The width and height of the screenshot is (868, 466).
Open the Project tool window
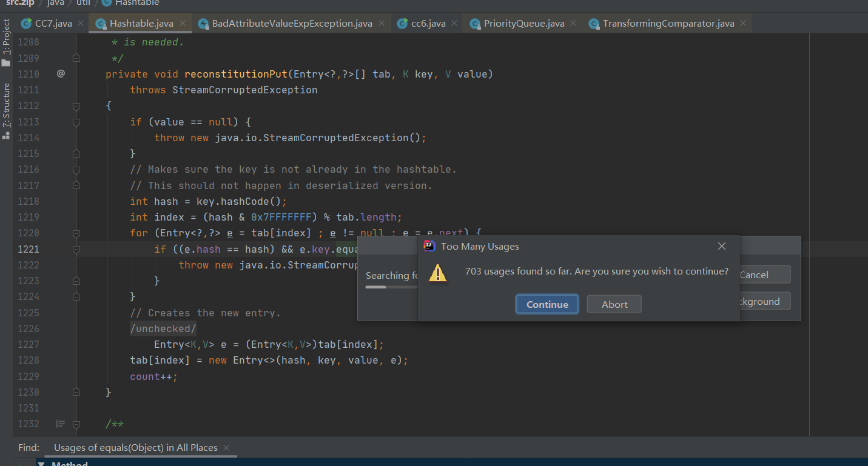[x=7, y=42]
